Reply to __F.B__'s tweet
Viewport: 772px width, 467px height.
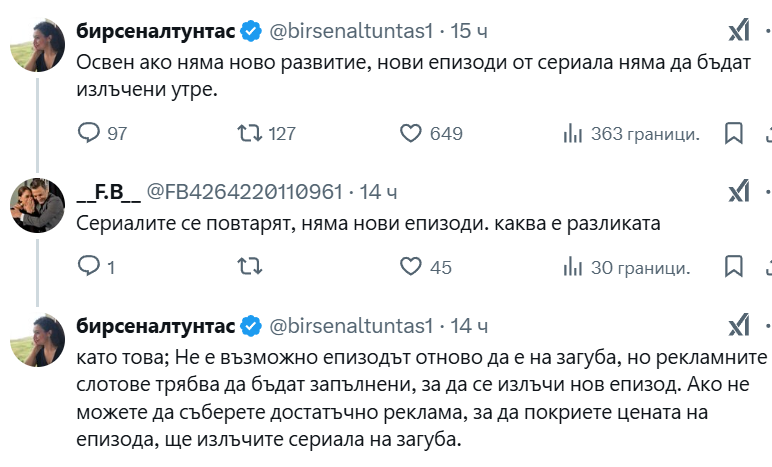point(90,267)
